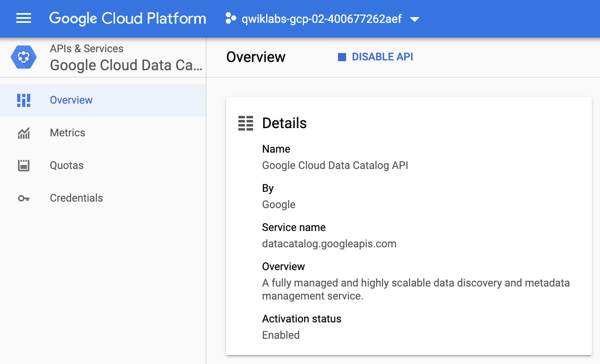Click the Name field label
Screen dimensions: 600x364
(276, 149)
